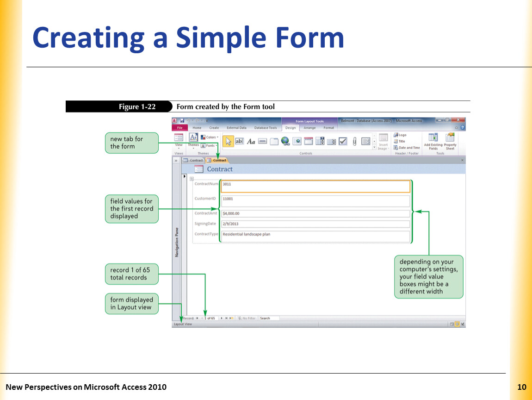
Task: Choose the Combo Box control
Action: [x=320, y=141]
